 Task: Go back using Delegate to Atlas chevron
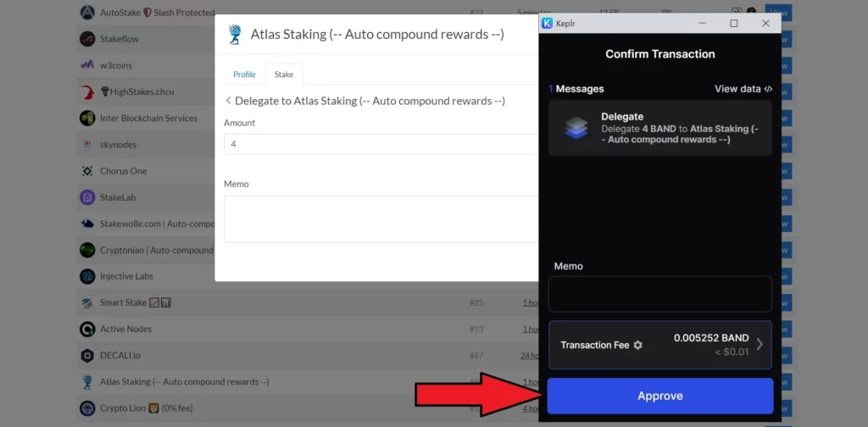228,101
